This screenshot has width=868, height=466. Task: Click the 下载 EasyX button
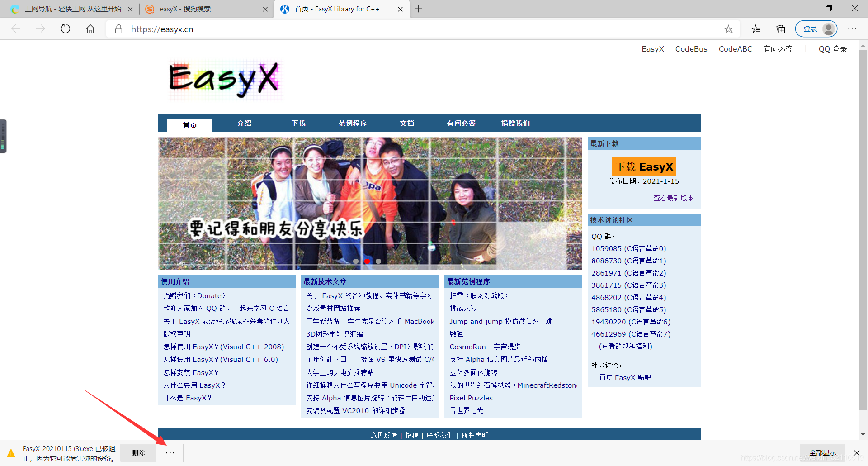click(644, 166)
